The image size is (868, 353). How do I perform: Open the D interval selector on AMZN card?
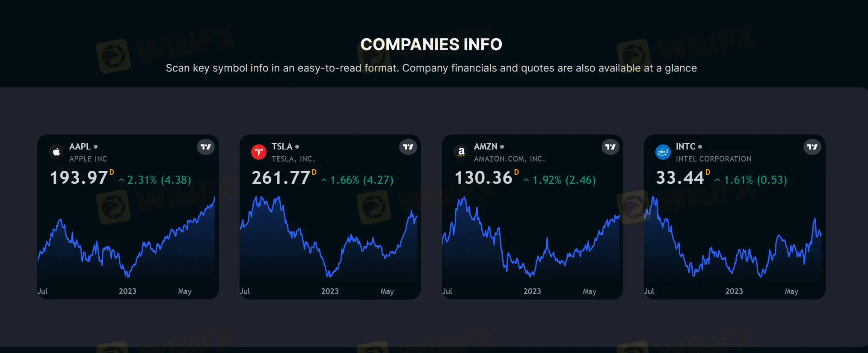pos(516,172)
